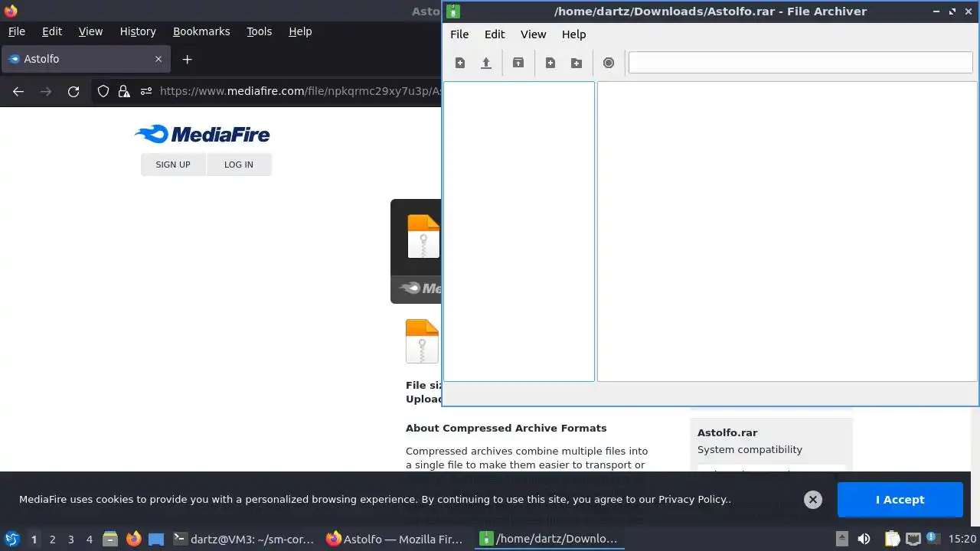980x551 pixels.
Task: Open the application menu bird icon
Action: pyautogui.click(x=12, y=539)
